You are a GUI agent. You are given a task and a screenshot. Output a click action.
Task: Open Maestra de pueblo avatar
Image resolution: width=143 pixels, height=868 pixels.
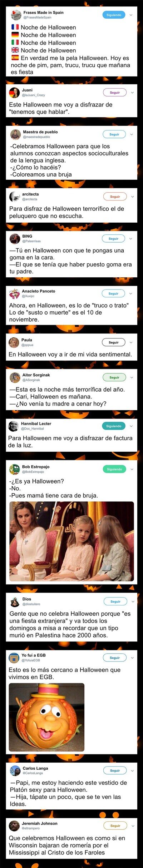point(15,134)
